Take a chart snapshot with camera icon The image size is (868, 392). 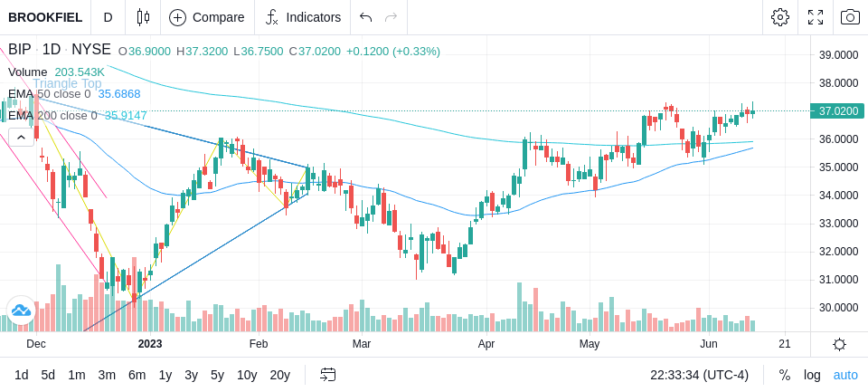(850, 17)
